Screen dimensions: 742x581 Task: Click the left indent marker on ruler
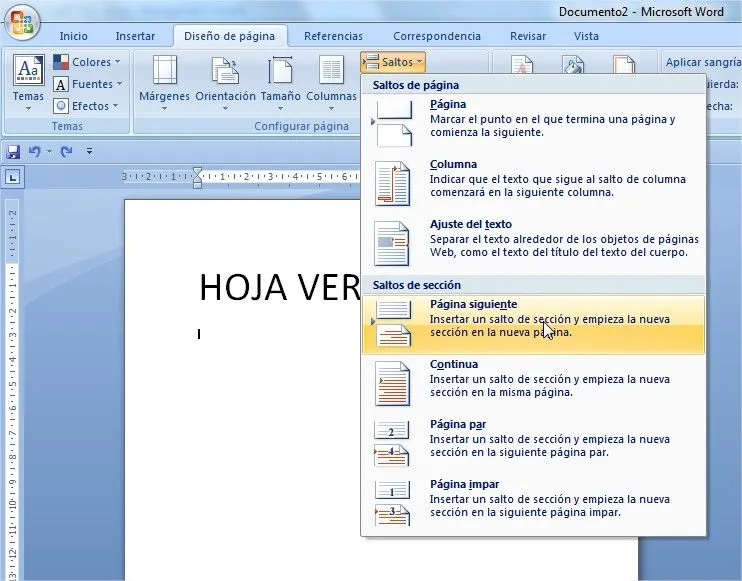[x=197, y=183]
